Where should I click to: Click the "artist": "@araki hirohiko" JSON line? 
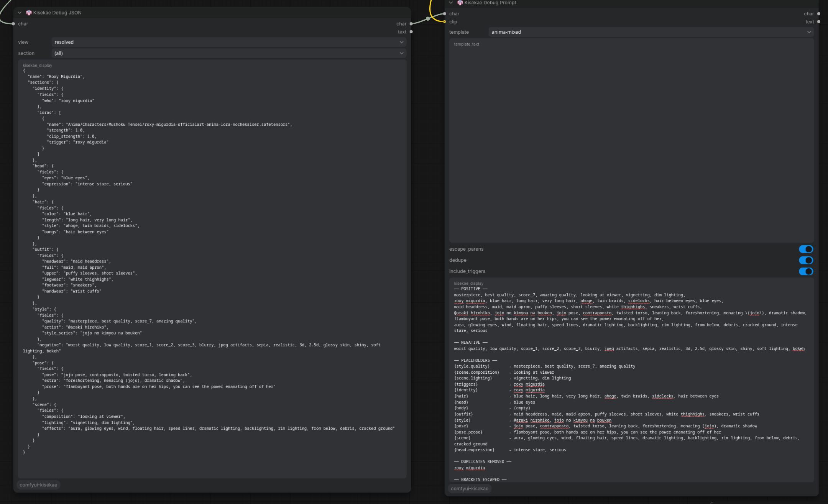(x=75, y=327)
